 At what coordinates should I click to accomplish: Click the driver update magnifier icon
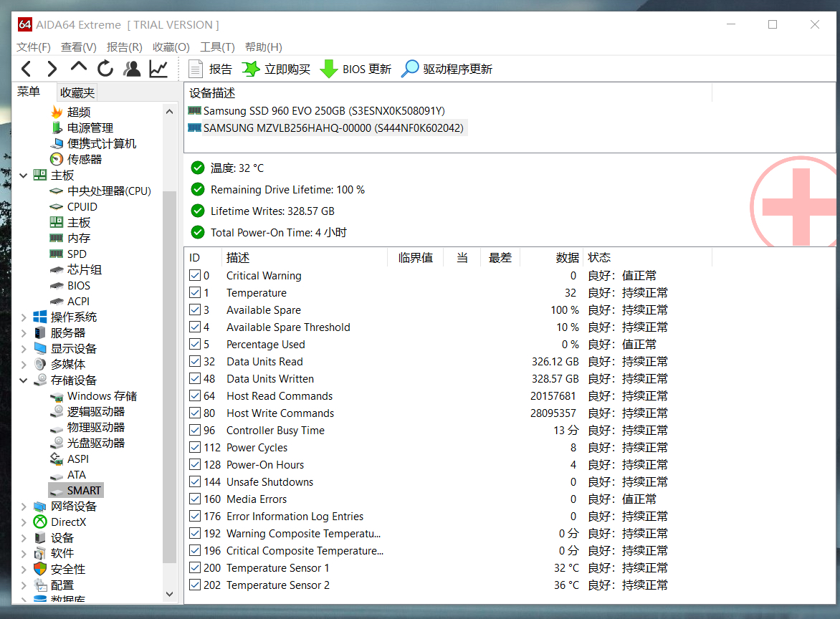pos(410,69)
